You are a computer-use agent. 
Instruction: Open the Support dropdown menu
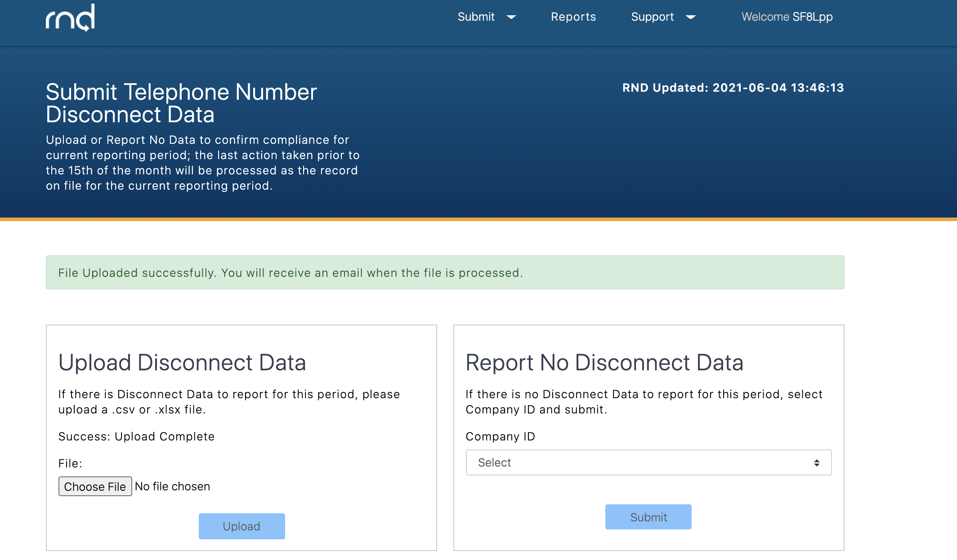click(653, 17)
